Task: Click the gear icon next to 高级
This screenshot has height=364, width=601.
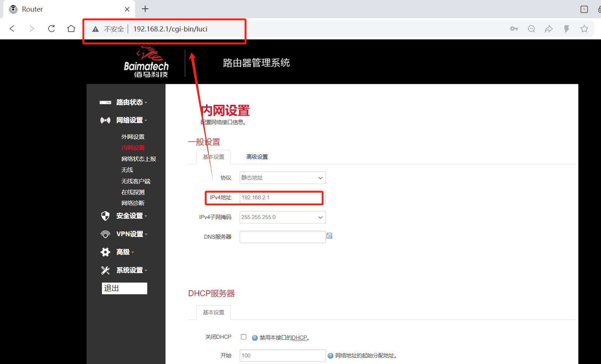Action: point(105,252)
